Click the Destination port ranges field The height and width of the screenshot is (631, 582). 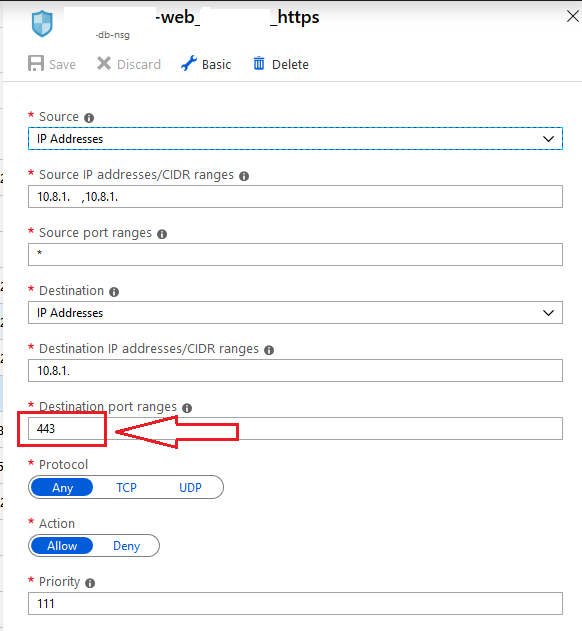click(x=295, y=429)
